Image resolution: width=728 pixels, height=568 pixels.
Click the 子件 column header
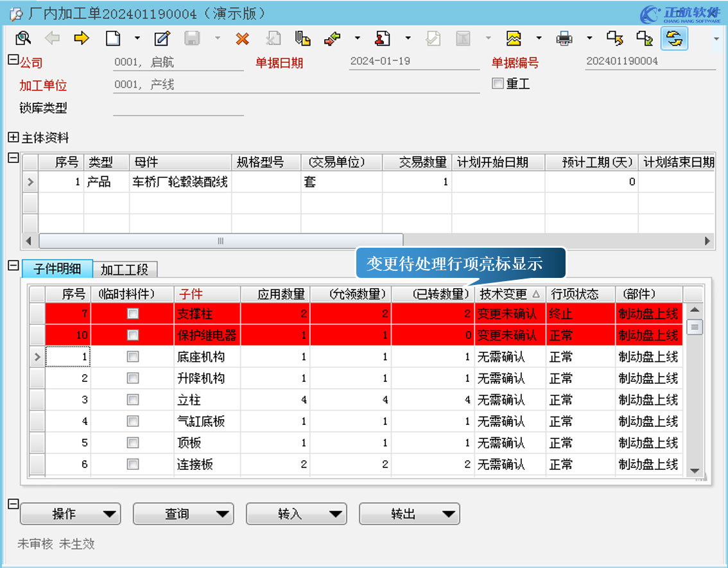pos(207,294)
